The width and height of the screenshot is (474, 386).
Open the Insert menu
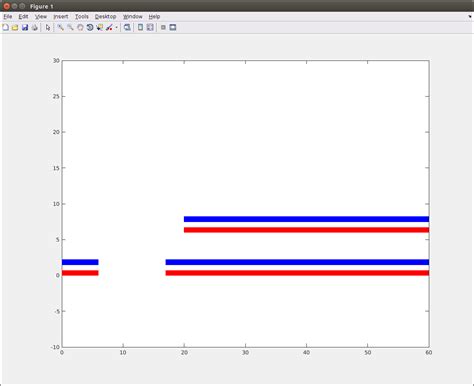61,16
